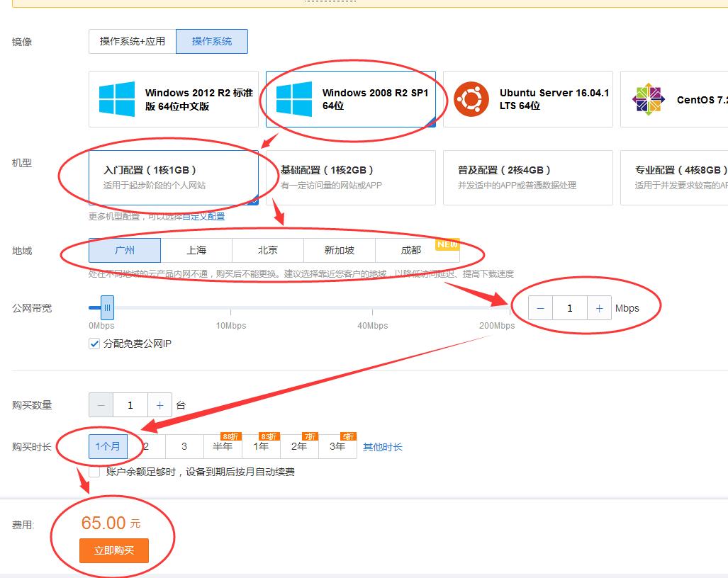Choose the CentOS image card
728x578 pixels.
674,99
